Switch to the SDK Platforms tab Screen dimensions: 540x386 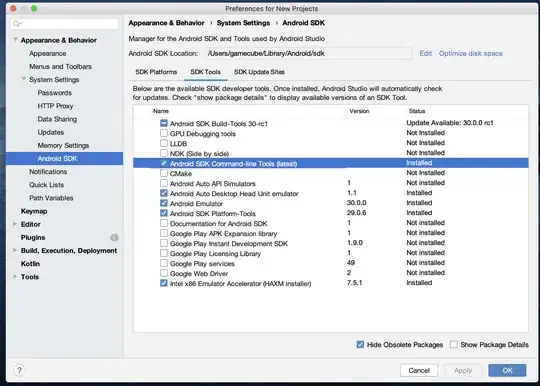pyautogui.click(x=156, y=72)
